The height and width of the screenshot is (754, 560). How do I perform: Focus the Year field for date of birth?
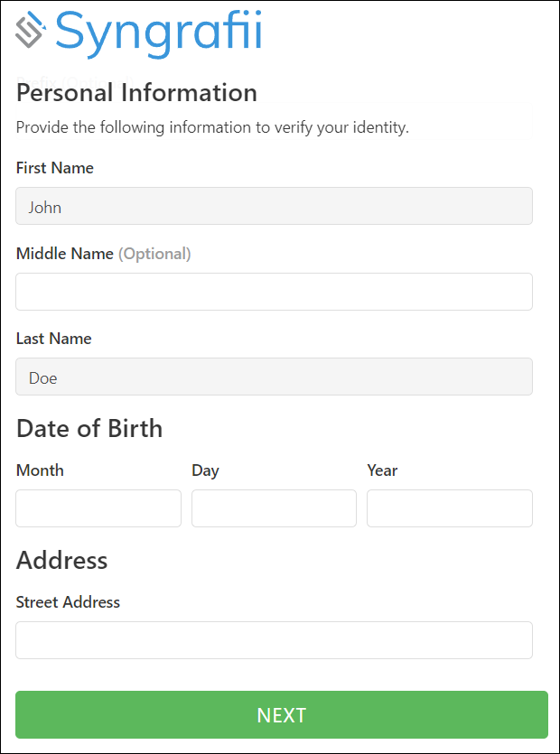pyautogui.click(x=449, y=508)
